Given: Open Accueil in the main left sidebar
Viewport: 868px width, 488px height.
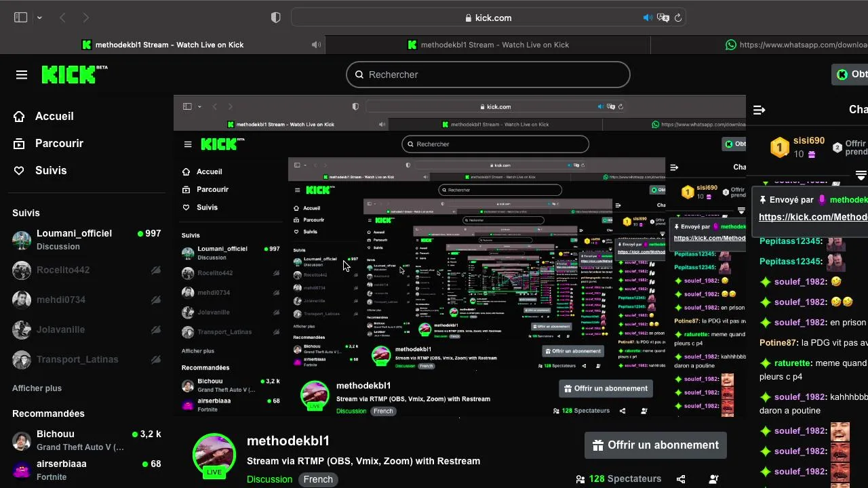Looking at the screenshot, I should (x=44, y=116).
